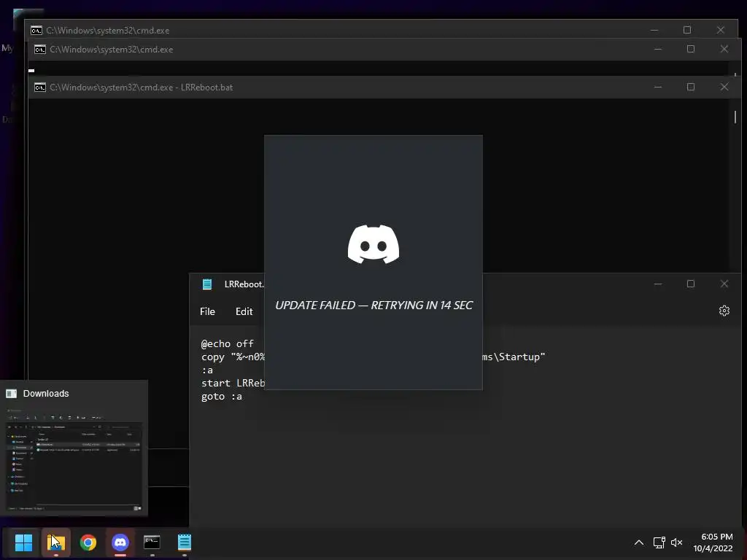Click the LRReboot.bat cmd scrollbar thumb
Image resolution: width=747 pixels, height=560 pixels.
pyautogui.click(x=735, y=117)
